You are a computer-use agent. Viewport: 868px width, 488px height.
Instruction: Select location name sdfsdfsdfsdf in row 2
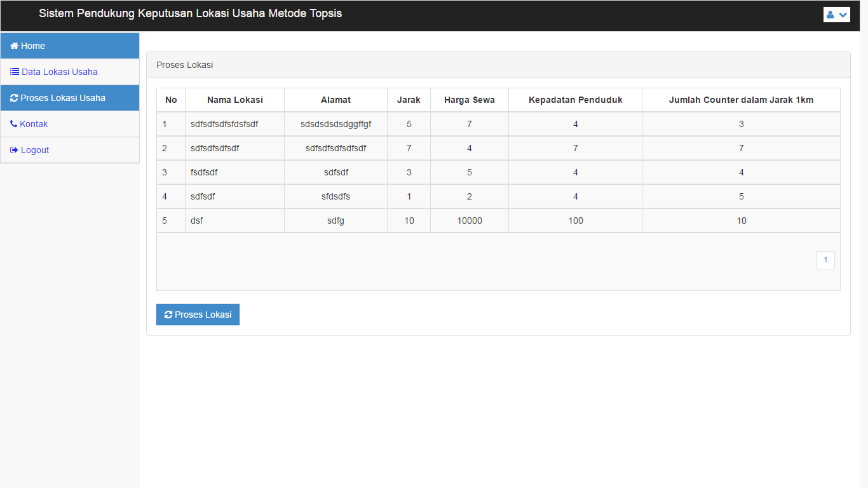[215, 148]
